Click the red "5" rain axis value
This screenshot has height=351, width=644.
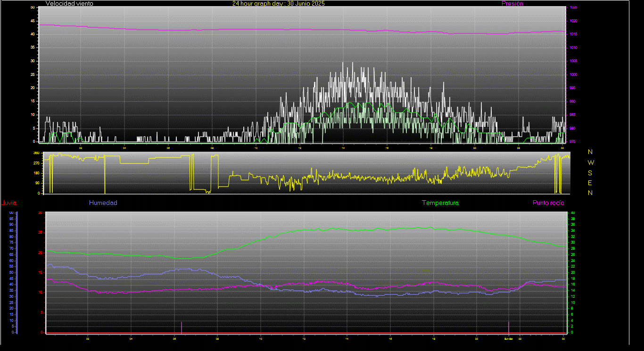41,312
